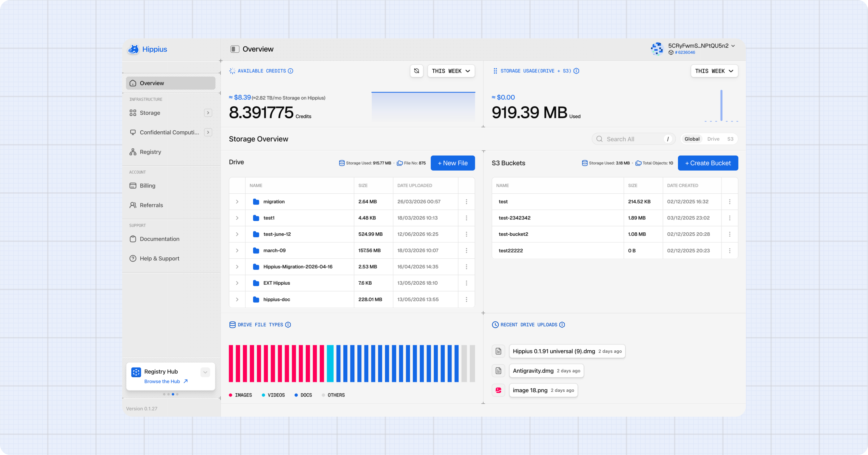Open the info icon for Drive File Types
Image resolution: width=868 pixels, height=455 pixels.
[x=288, y=325]
